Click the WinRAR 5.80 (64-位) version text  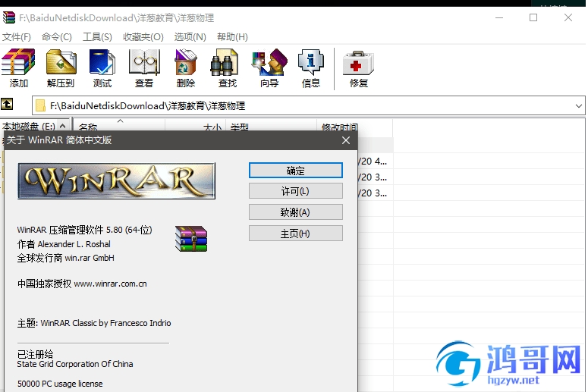(x=85, y=230)
